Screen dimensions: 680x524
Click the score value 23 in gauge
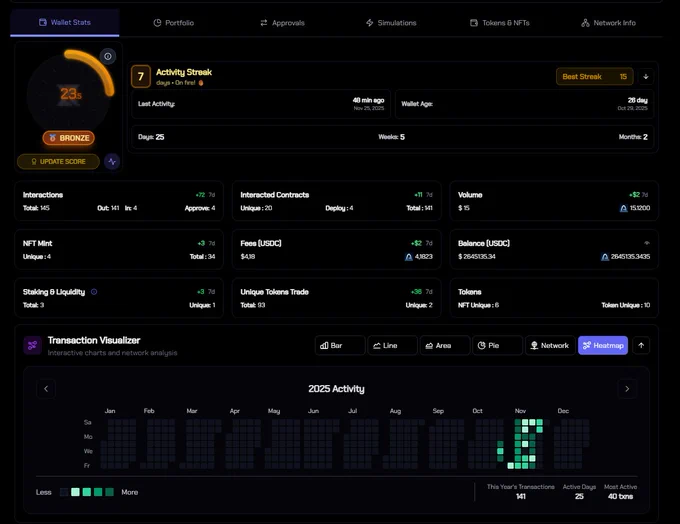(70, 94)
